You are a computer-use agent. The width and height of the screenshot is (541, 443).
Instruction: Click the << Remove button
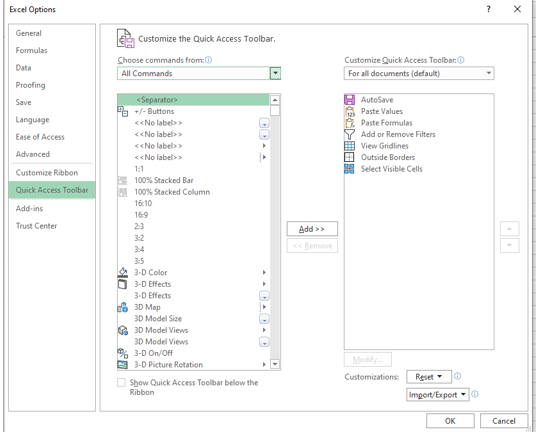click(312, 246)
